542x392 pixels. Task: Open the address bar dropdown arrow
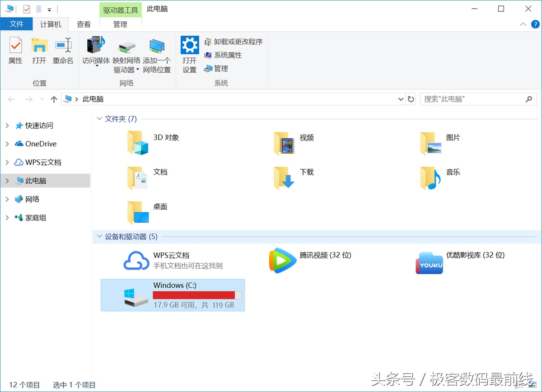[x=400, y=99]
